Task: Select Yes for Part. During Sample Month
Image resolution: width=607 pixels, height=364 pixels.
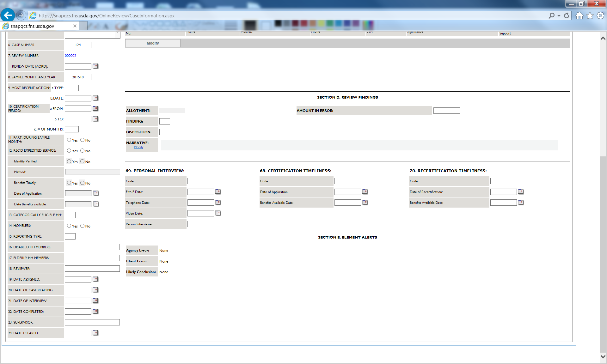Action: coord(69,140)
